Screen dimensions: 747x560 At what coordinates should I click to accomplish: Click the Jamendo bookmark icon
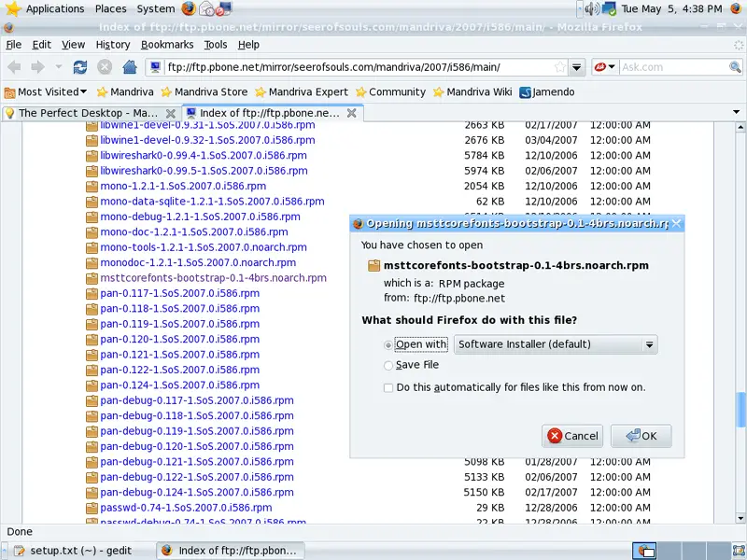(x=525, y=91)
